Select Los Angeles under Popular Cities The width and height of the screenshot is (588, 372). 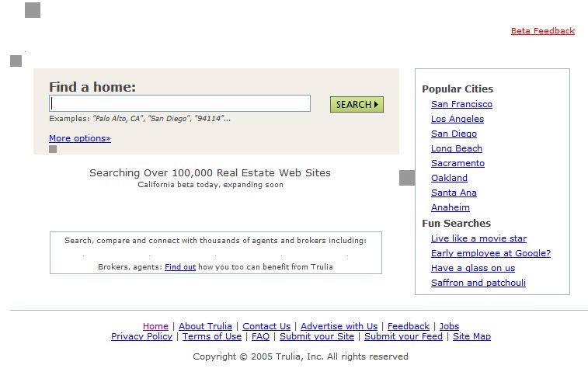[x=458, y=119]
